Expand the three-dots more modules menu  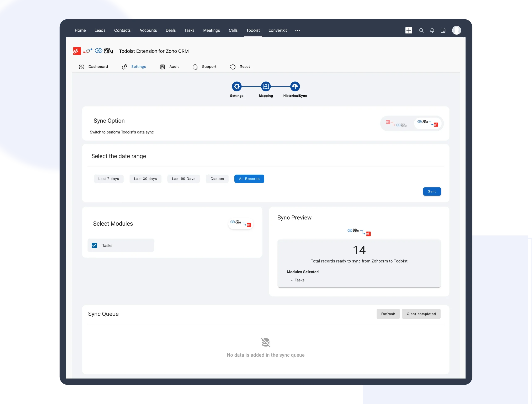[x=297, y=31]
